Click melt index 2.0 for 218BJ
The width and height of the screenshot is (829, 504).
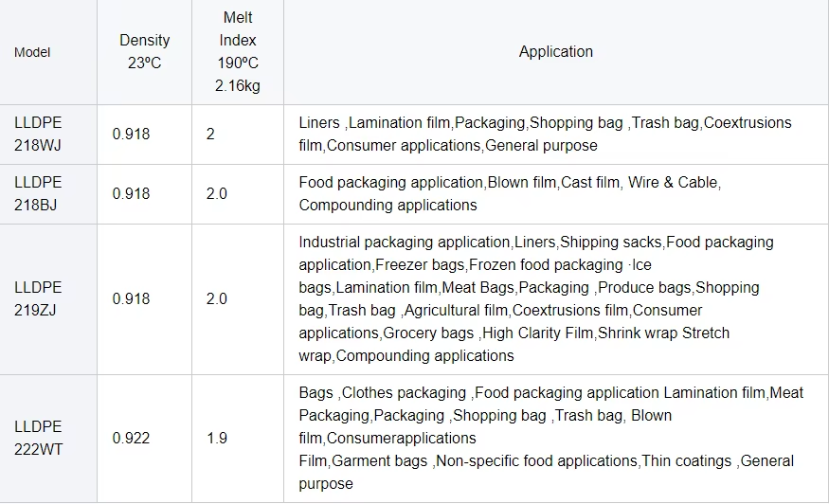(x=217, y=193)
